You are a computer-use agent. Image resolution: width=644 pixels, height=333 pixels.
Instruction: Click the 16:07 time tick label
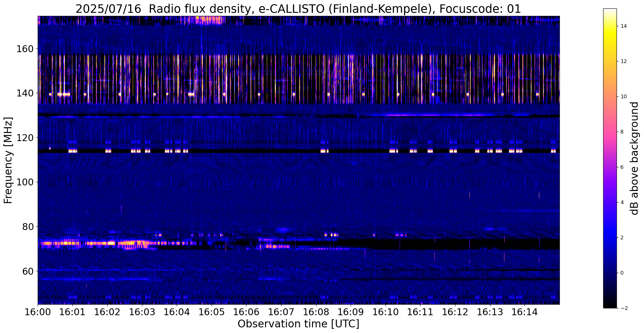pyautogui.click(x=281, y=312)
